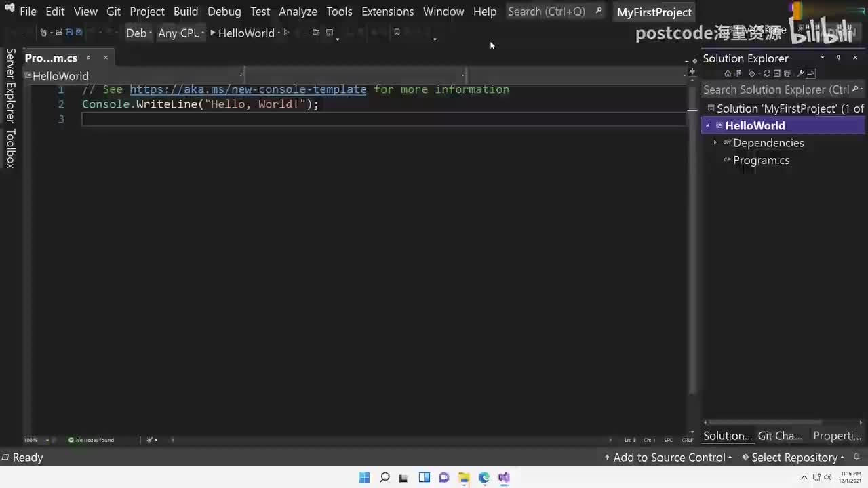Select the Dependencies tree item
Viewport: 868px width, 488px height.
point(768,143)
